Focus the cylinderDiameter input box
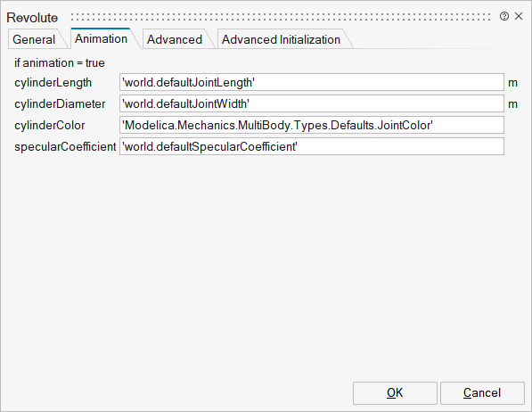The height and width of the screenshot is (412, 532). coord(312,103)
